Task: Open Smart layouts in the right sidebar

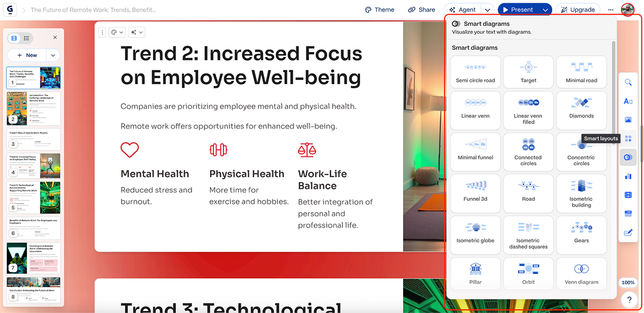Action: coord(628,139)
